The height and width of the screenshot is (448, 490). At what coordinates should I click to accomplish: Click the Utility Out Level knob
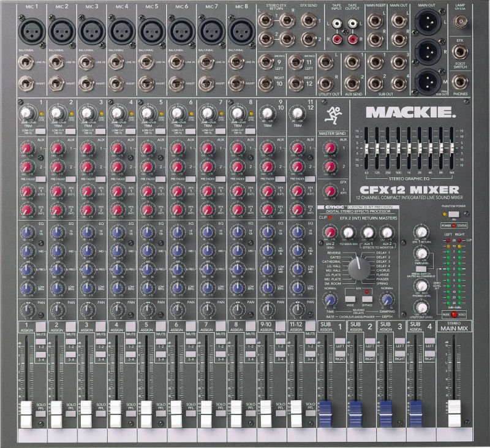point(421,307)
